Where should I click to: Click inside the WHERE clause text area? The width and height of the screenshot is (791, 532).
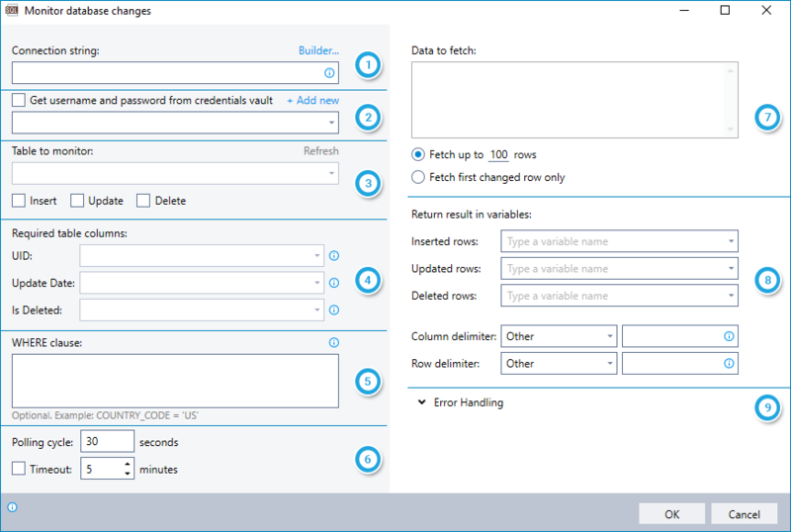175,381
